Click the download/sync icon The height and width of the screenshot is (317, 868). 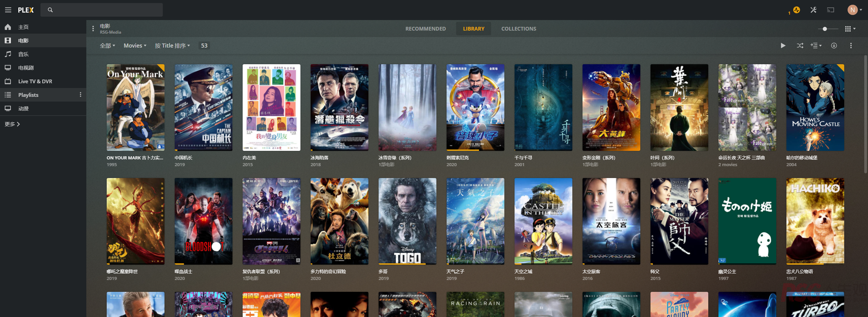click(834, 46)
